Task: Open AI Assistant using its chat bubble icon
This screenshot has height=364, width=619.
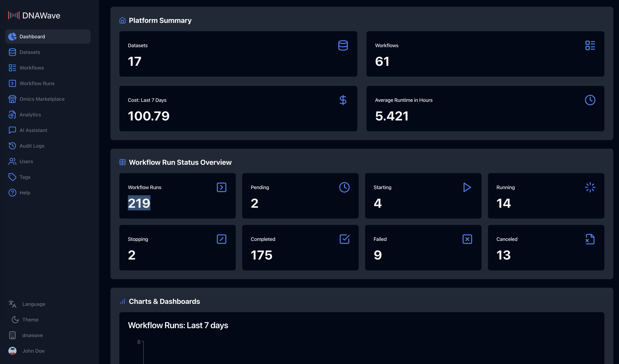Action: [x=13, y=130]
